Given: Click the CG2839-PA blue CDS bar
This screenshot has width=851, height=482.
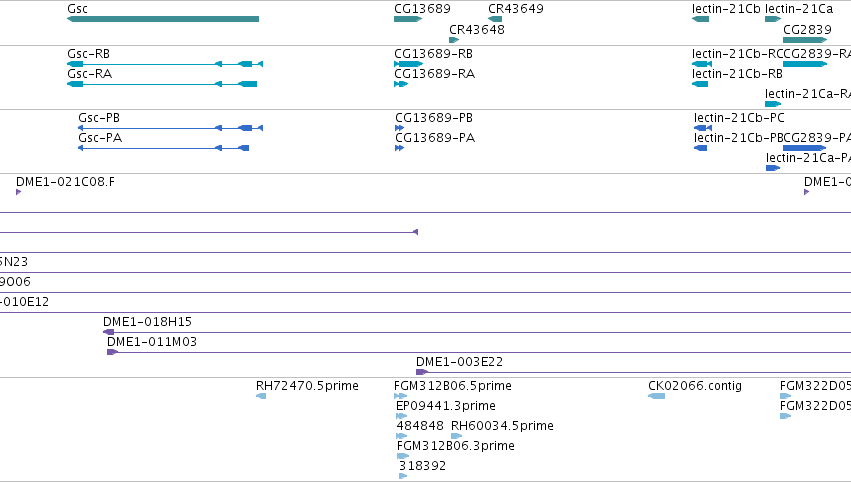Looking at the screenshot, I should coord(805,148).
